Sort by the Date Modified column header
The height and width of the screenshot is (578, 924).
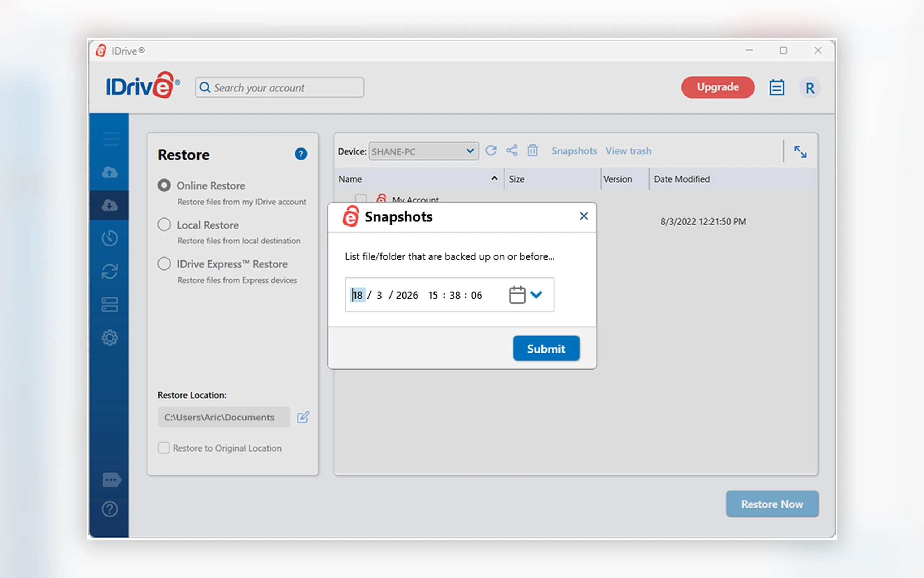733,179
